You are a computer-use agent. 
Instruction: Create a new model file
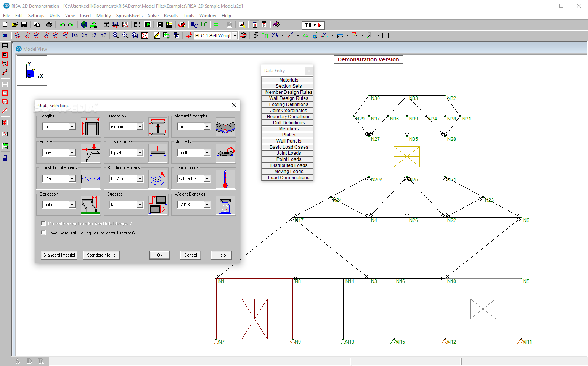[5, 24]
